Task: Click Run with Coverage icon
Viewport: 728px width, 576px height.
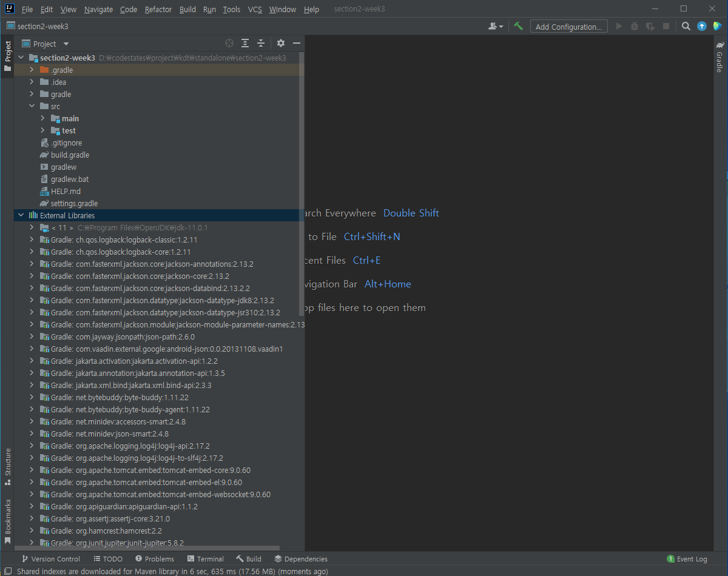Action: click(x=650, y=26)
